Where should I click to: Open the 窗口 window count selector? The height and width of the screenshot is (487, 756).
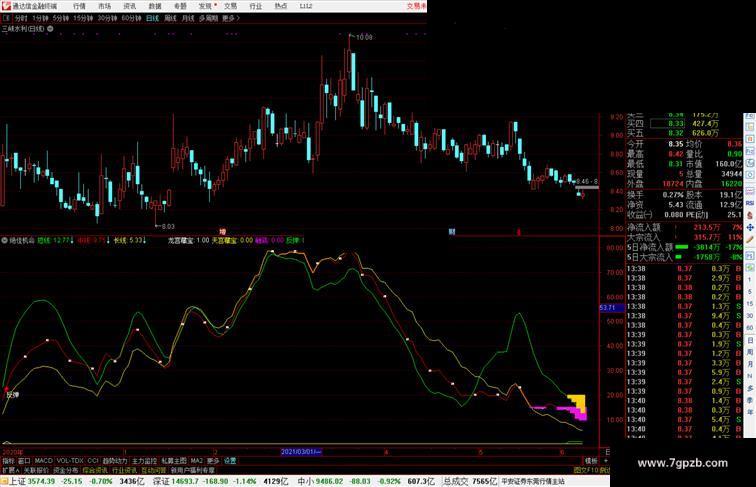coord(24,461)
